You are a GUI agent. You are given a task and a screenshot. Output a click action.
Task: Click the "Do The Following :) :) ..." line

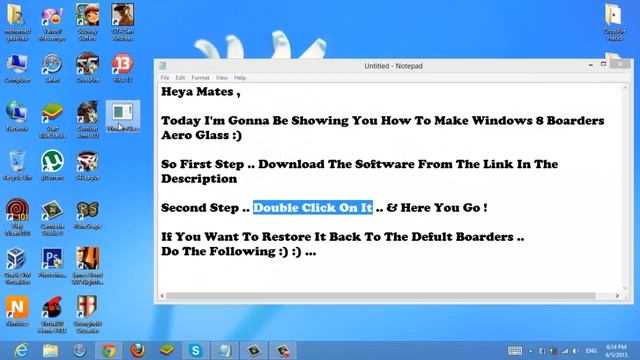point(238,251)
